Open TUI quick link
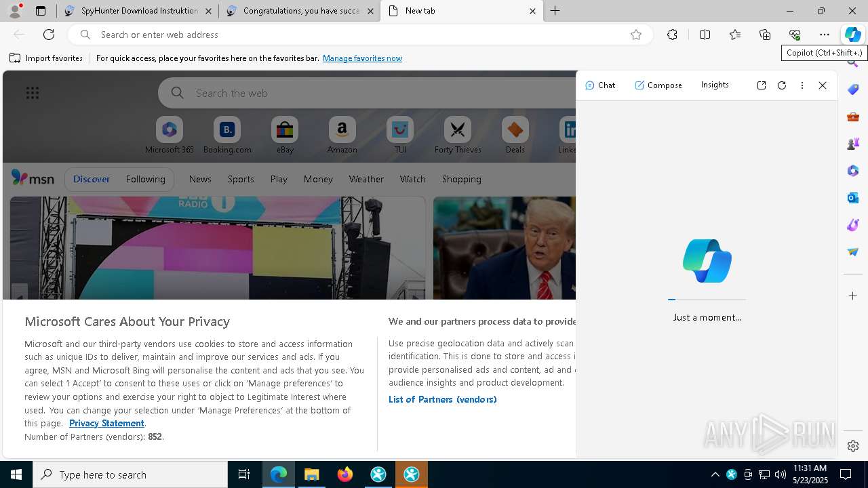The image size is (868, 488). [x=400, y=135]
